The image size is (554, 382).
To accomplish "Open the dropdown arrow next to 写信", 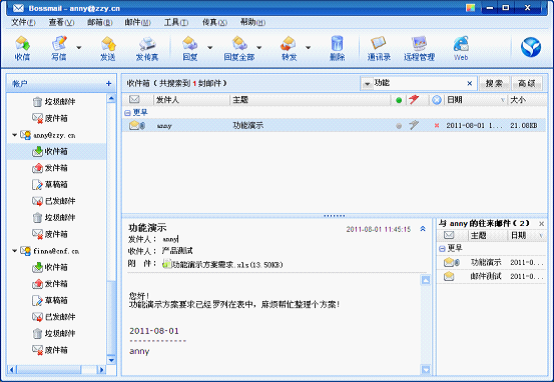I will [79, 47].
